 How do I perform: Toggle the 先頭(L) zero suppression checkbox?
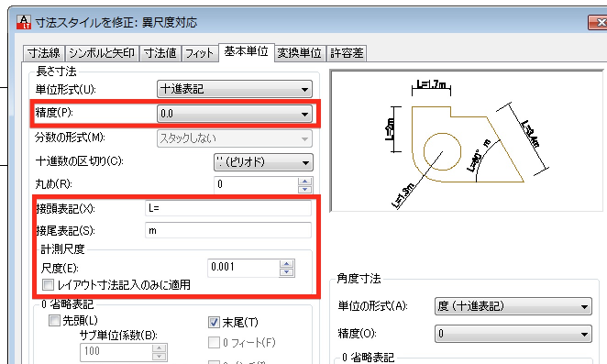[x=54, y=320]
